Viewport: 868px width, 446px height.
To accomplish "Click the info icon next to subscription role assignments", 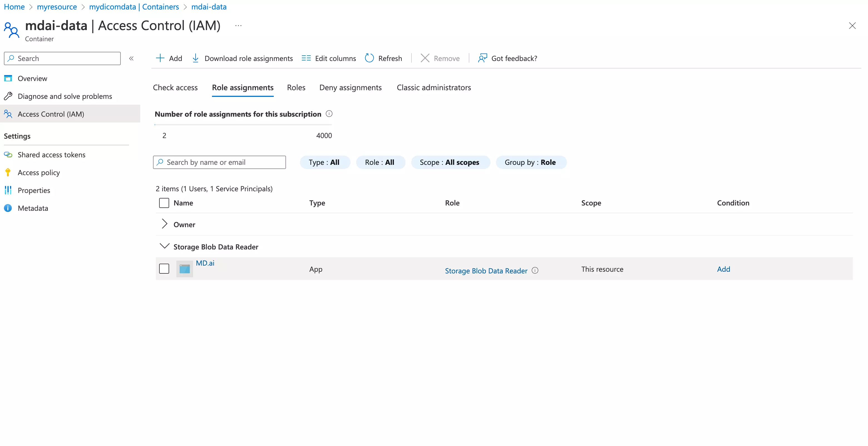I will pyautogui.click(x=329, y=114).
